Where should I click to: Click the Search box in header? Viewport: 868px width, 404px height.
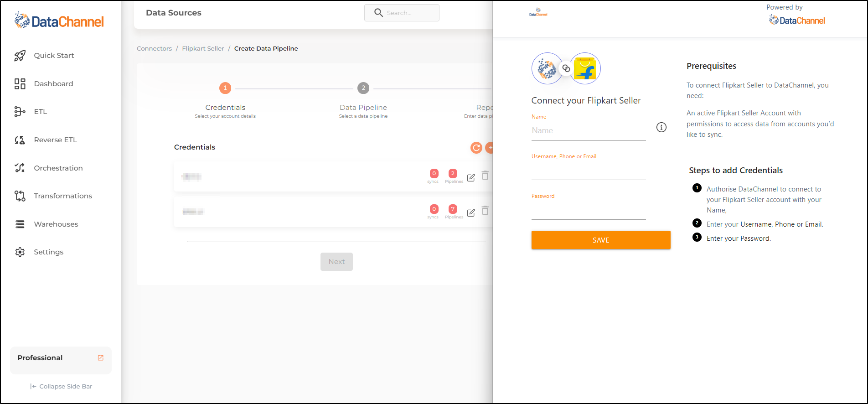(402, 13)
